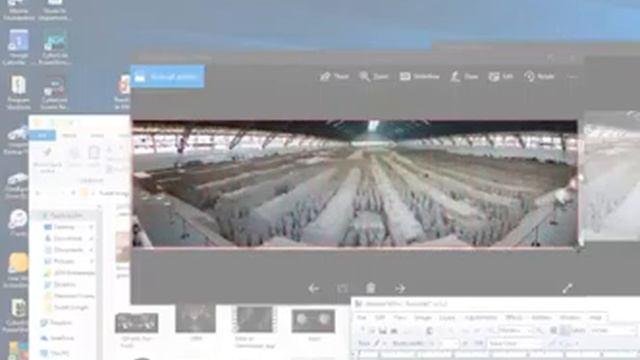Open View menu in Paint.NET window
The height and width of the screenshot is (360, 640).
pyautogui.click(x=400, y=317)
